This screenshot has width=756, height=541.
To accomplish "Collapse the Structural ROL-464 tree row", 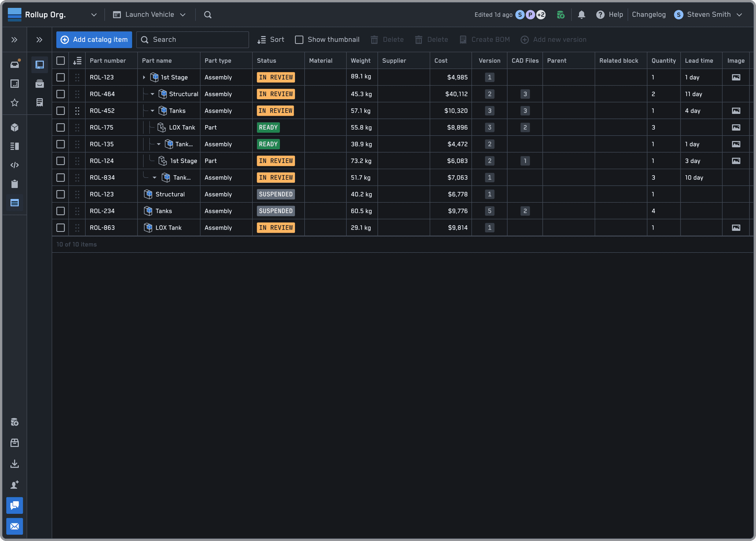I will (152, 94).
